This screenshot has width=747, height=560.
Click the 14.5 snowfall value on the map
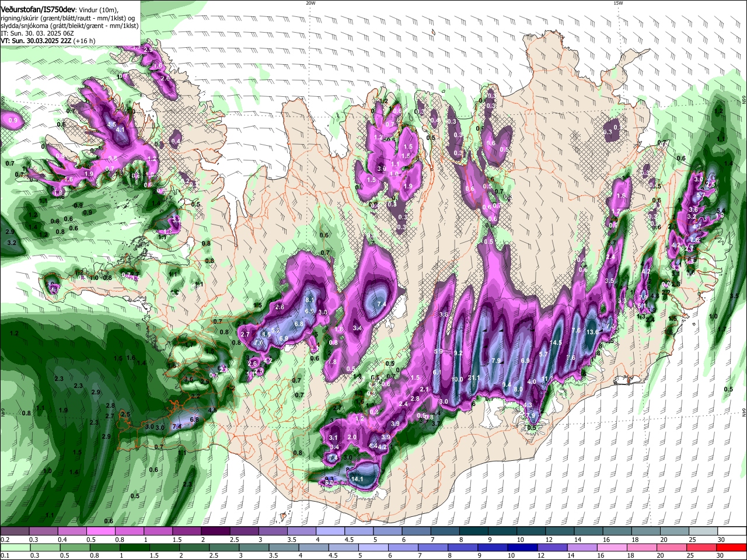(x=556, y=342)
